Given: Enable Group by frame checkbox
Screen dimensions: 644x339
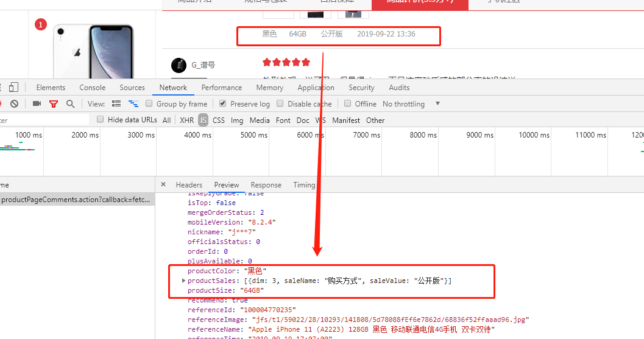Looking at the screenshot, I should (x=149, y=103).
